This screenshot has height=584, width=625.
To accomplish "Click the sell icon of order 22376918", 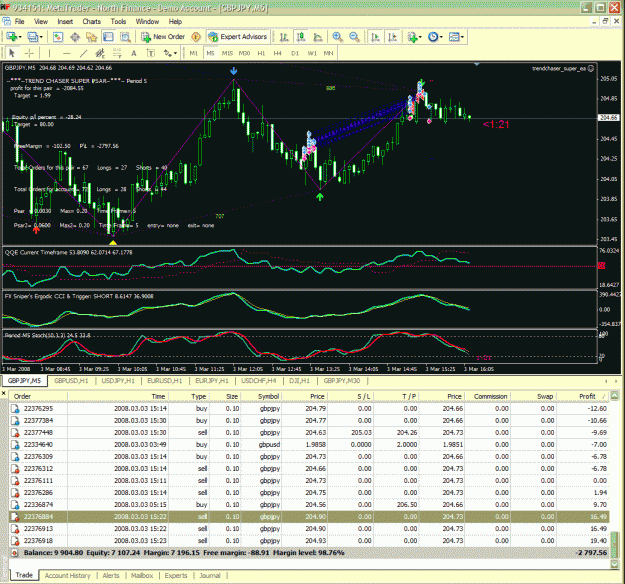I will coord(15,541).
